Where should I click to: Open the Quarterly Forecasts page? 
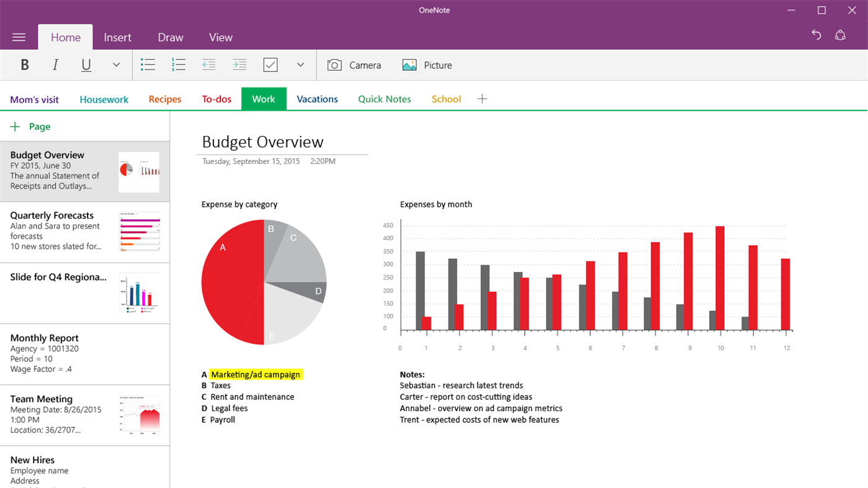(x=84, y=232)
